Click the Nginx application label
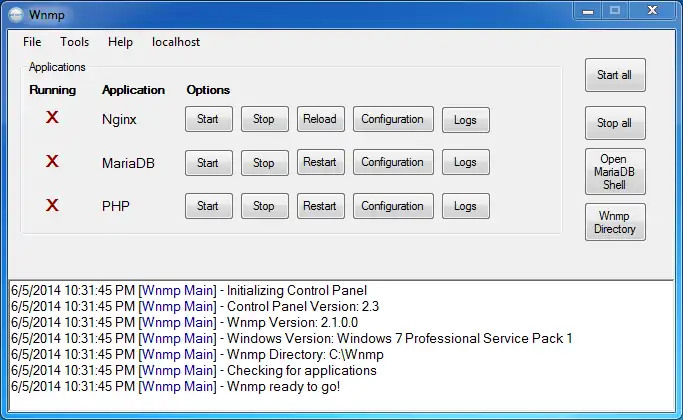The height and width of the screenshot is (420, 683). coord(119,119)
